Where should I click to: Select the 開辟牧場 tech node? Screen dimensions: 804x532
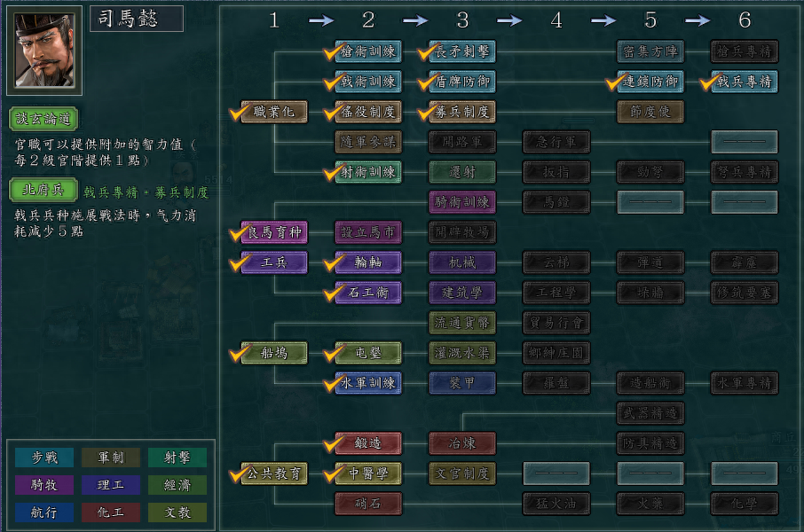[462, 232]
